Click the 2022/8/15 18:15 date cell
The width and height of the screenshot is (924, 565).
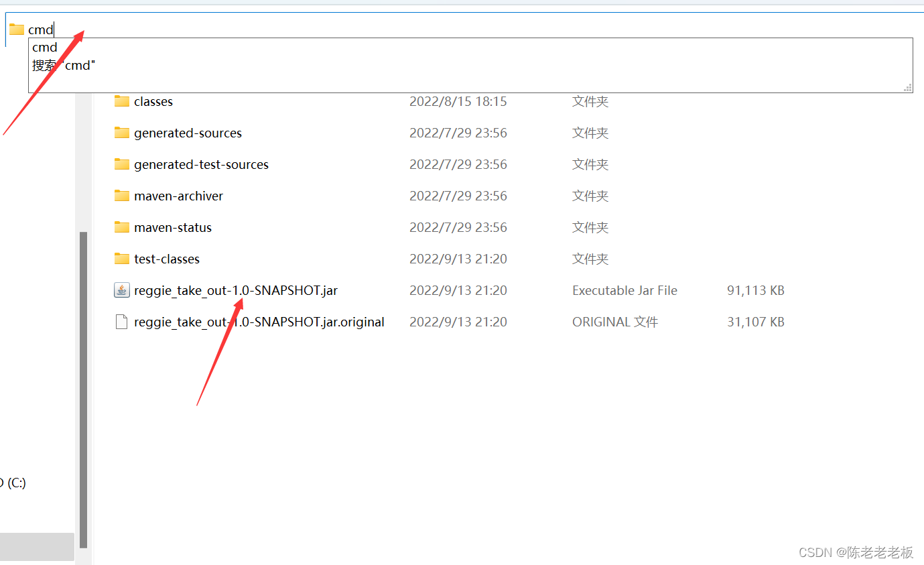(458, 102)
